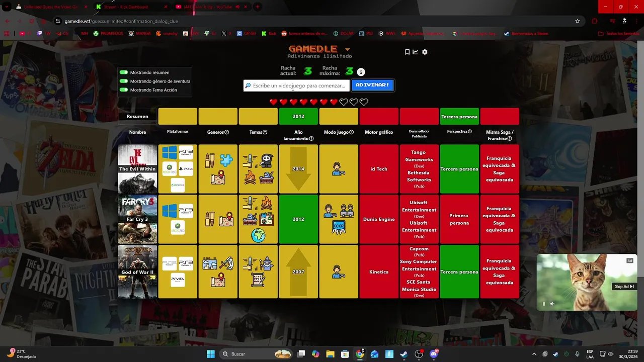
Task: View site information icon in address bar
Action: pyautogui.click(x=58, y=21)
